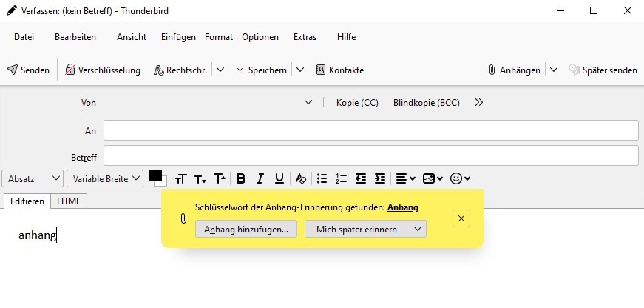This screenshot has height=308, width=644.
Task: Click the indent icon
Action: tap(380, 178)
